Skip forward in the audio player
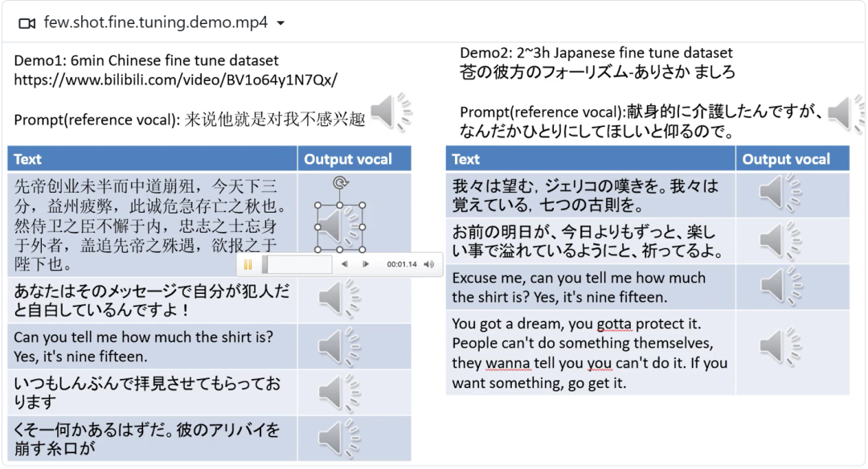This screenshot has width=868, height=469. 366,264
